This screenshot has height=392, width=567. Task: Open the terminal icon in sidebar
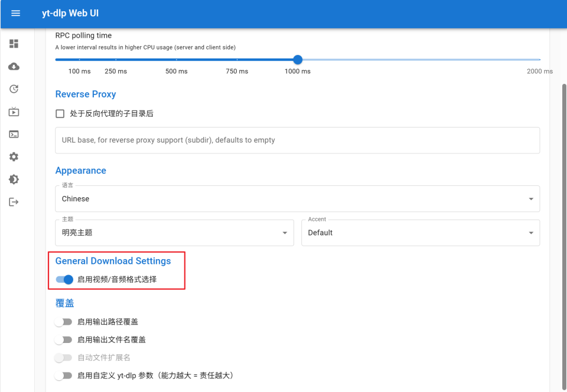coord(14,135)
